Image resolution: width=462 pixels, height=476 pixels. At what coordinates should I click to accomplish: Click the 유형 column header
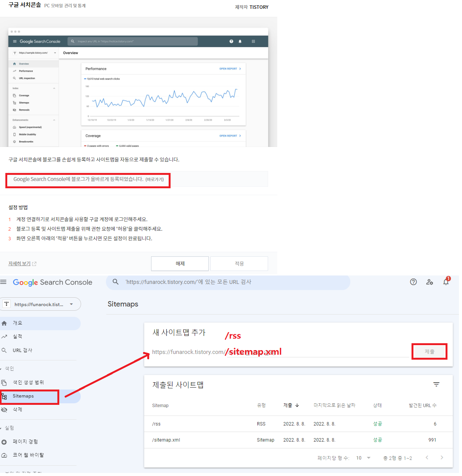261,406
